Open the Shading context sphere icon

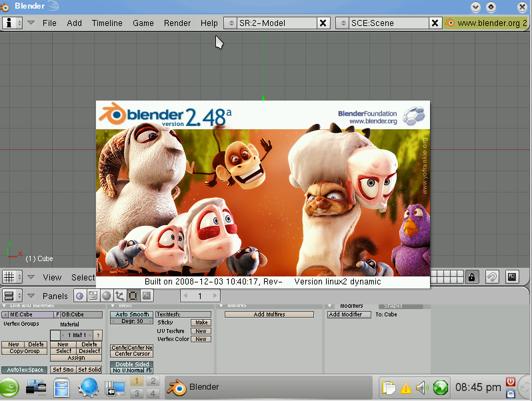click(x=106, y=296)
